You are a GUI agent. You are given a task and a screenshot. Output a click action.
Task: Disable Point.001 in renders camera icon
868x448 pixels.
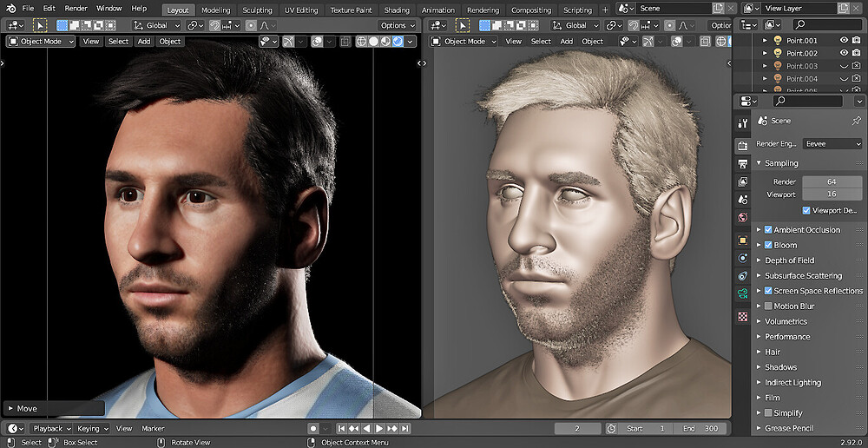(857, 40)
